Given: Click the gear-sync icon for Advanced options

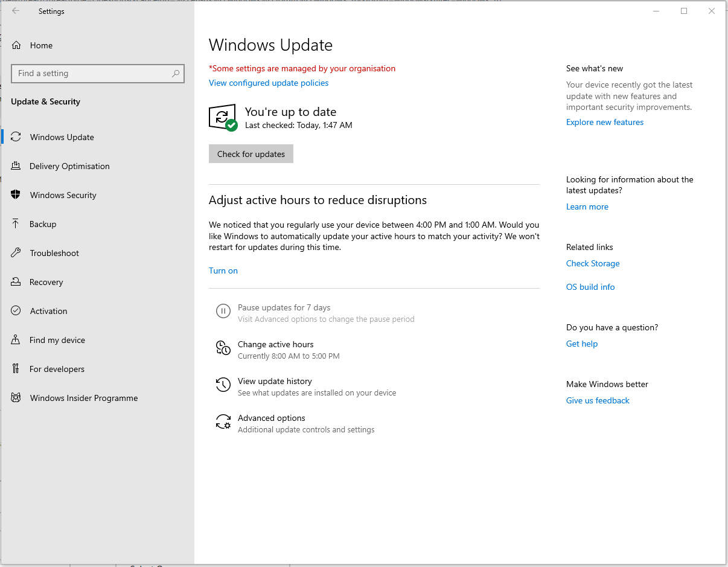Looking at the screenshot, I should click(223, 421).
